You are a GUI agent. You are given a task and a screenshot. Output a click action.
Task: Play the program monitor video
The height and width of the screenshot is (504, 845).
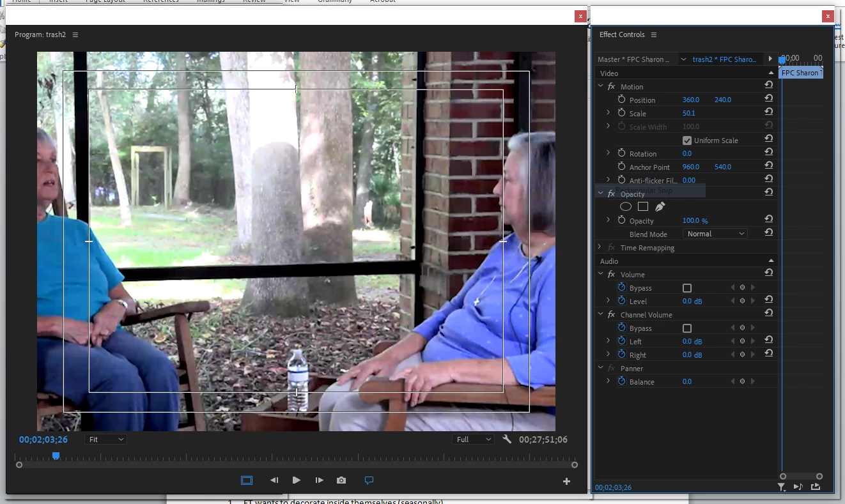[296, 480]
